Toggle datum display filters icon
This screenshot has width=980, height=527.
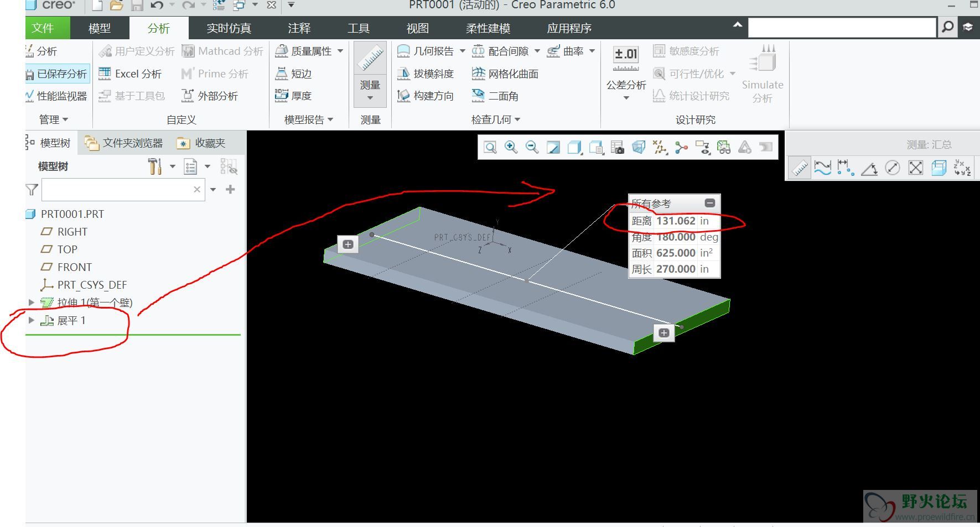[x=660, y=147]
